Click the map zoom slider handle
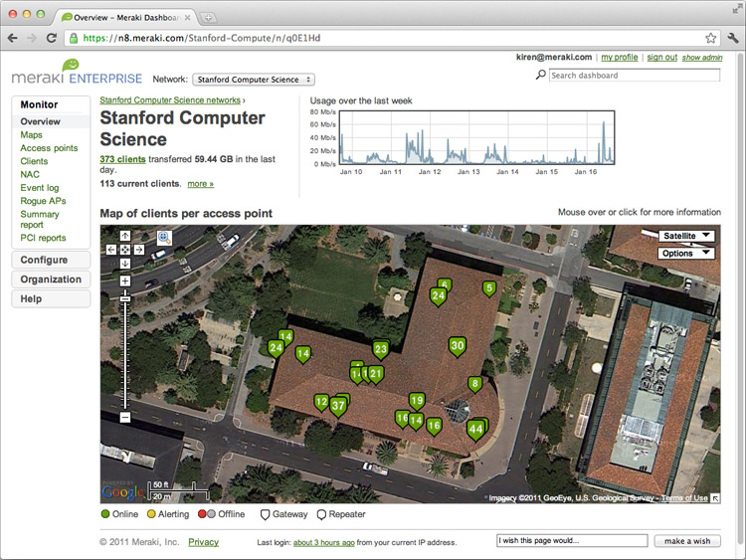Screen dimensions: 746x560 pos(125,298)
